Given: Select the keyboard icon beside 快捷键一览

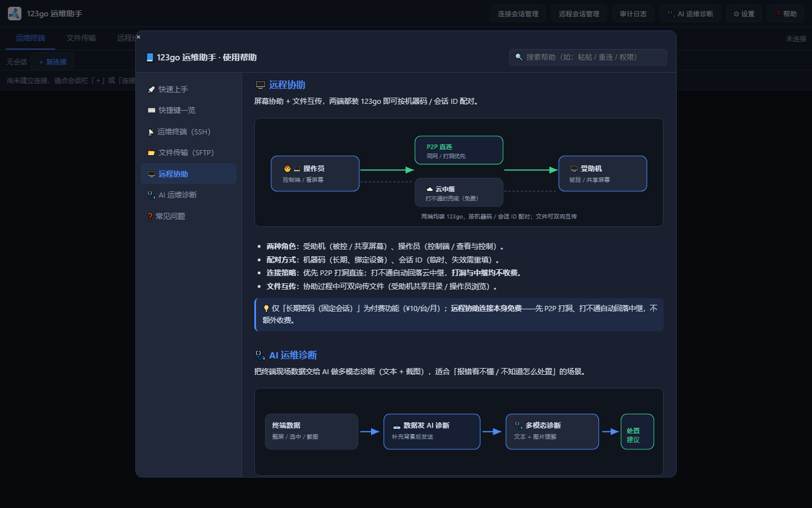Looking at the screenshot, I should (x=151, y=110).
